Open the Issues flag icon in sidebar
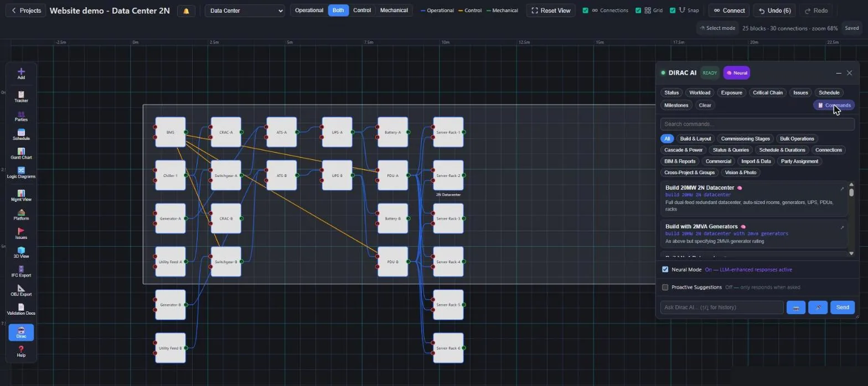 click(x=21, y=233)
